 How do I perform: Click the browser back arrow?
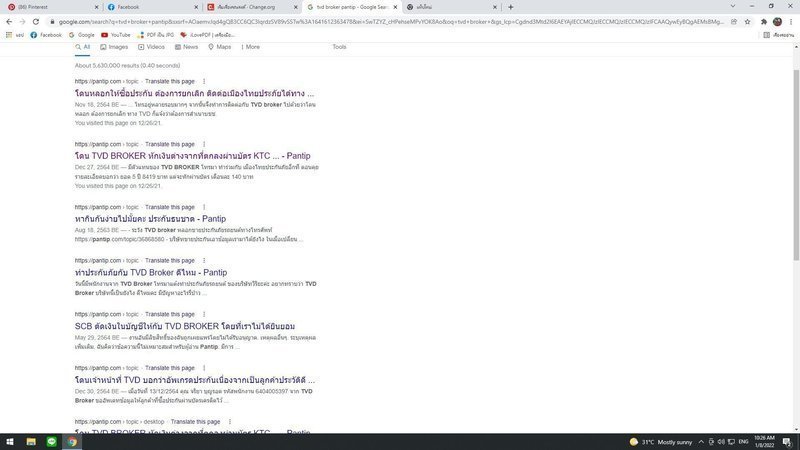[x=8, y=21]
